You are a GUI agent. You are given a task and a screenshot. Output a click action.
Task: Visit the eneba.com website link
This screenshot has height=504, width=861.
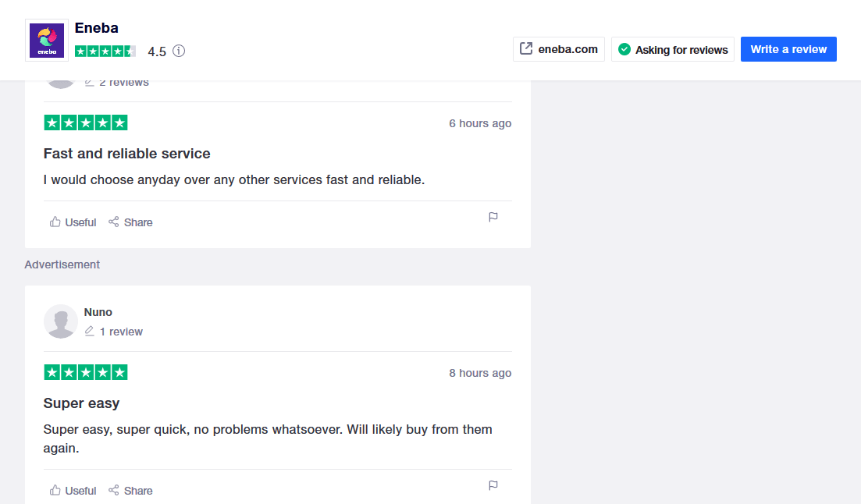558,49
